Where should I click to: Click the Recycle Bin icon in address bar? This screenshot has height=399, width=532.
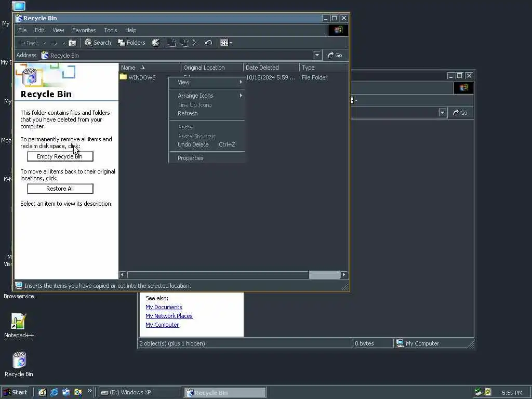coord(45,55)
